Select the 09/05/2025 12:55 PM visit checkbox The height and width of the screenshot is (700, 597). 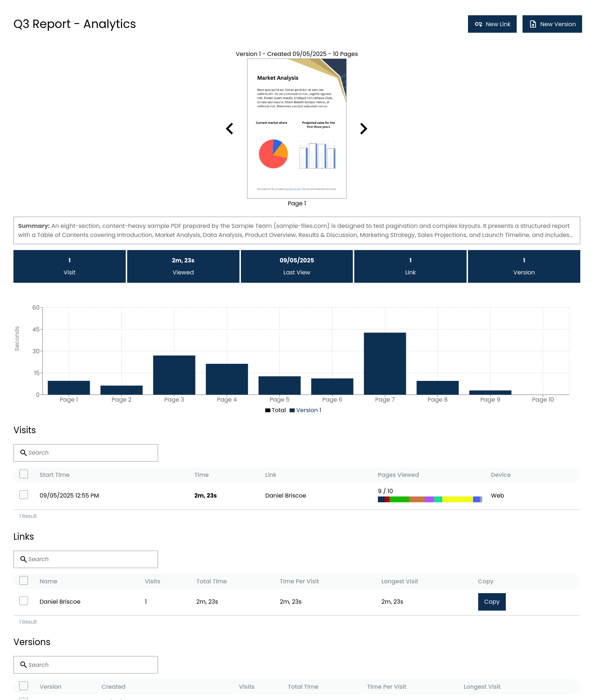[24, 495]
